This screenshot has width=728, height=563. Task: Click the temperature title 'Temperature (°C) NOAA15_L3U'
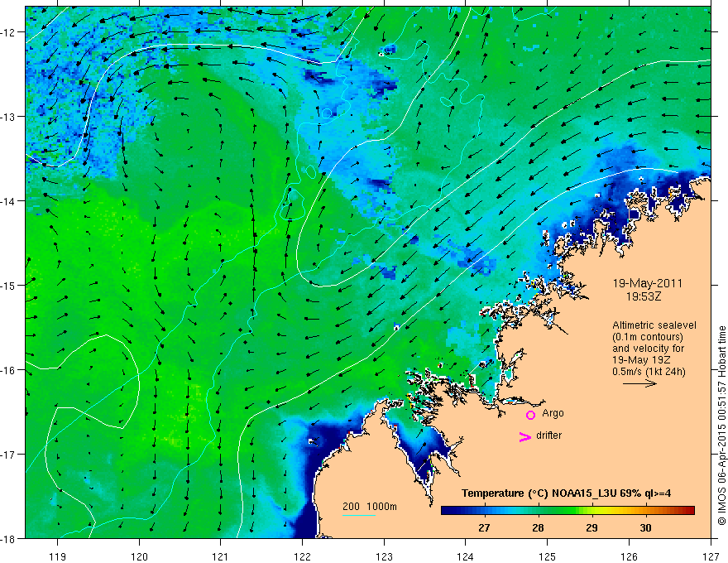(539, 493)
